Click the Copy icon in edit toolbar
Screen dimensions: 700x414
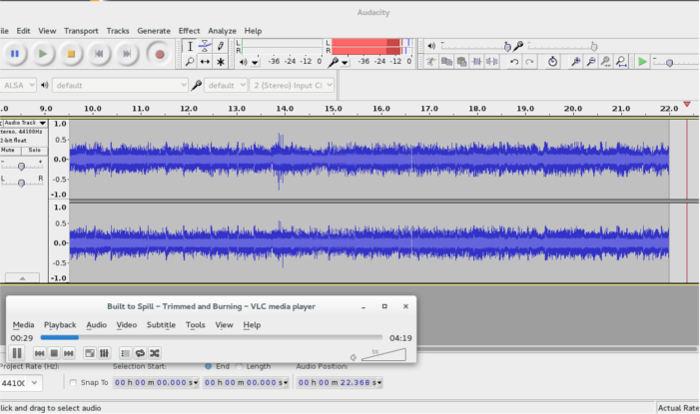click(446, 62)
